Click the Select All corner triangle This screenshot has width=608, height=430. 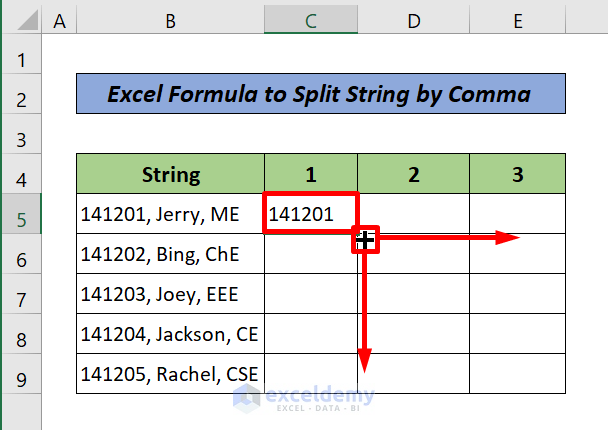tap(20, 18)
